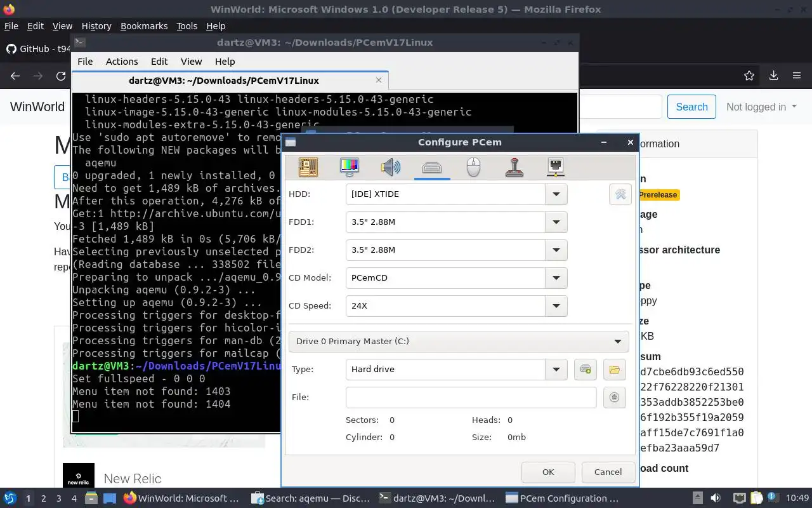
Task: Click the taskbar clock showing 10:49
Action: pyautogui.click(x=797, y=498)
